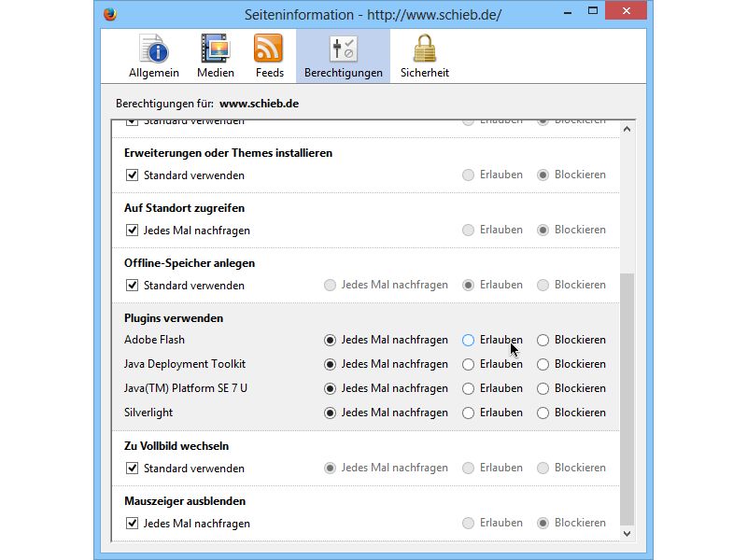Click the Java(TM) Platform SE 7 U label
The width and height of the screenshot is (747, 560).
click(186, 388)
